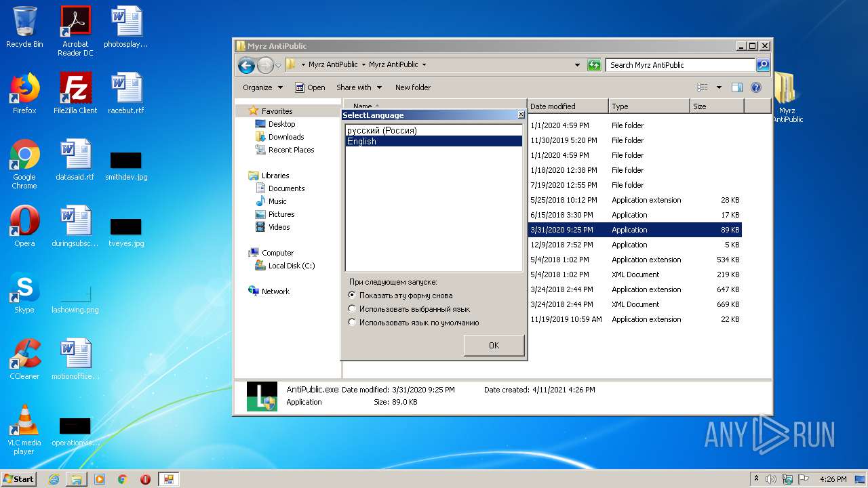This screenshot has width=868, height=488.
Task: Select 'Показать эту форму снова' option
Action: pos(400,296)
